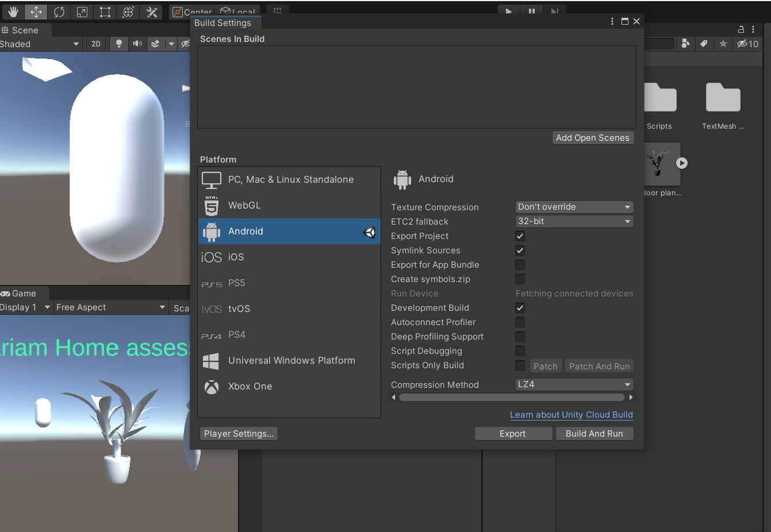Click the Export button

[513, 434]
